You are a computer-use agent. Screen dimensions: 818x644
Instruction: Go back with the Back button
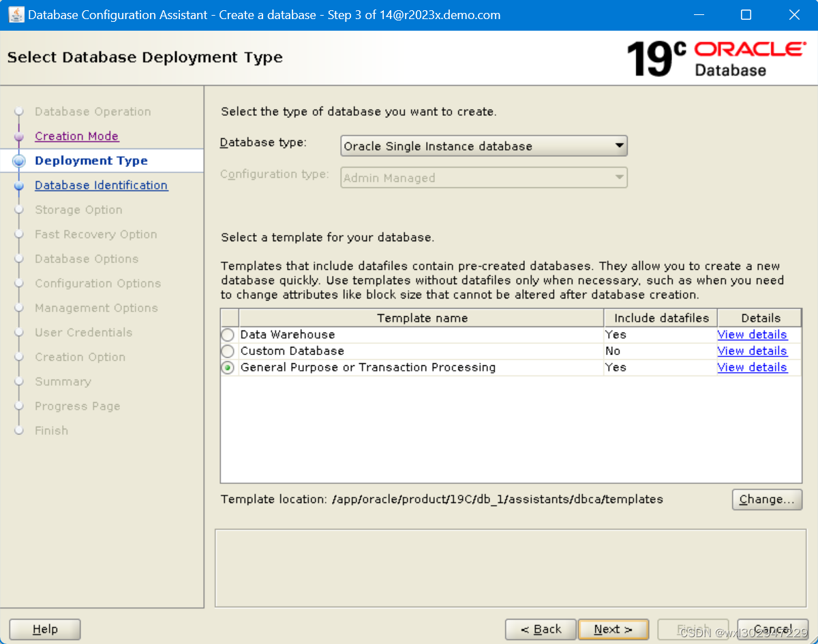click(541, 630)
